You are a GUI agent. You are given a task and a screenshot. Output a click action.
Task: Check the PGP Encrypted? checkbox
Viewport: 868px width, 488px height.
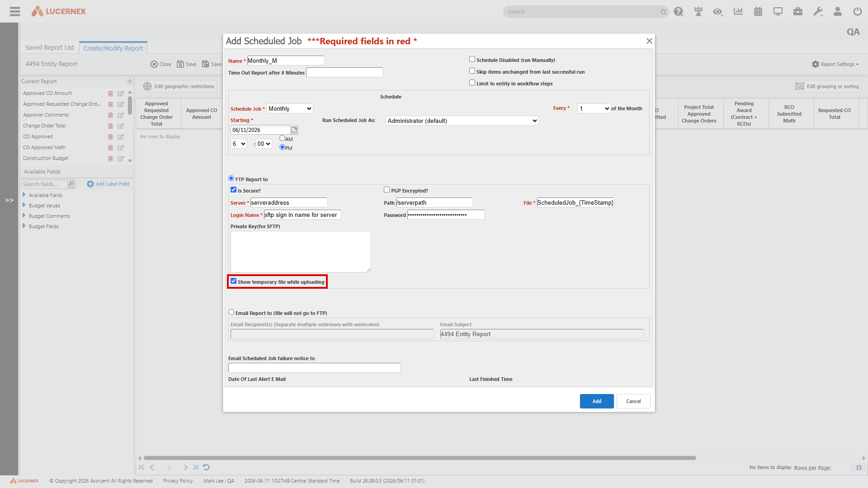click(387, 190)
